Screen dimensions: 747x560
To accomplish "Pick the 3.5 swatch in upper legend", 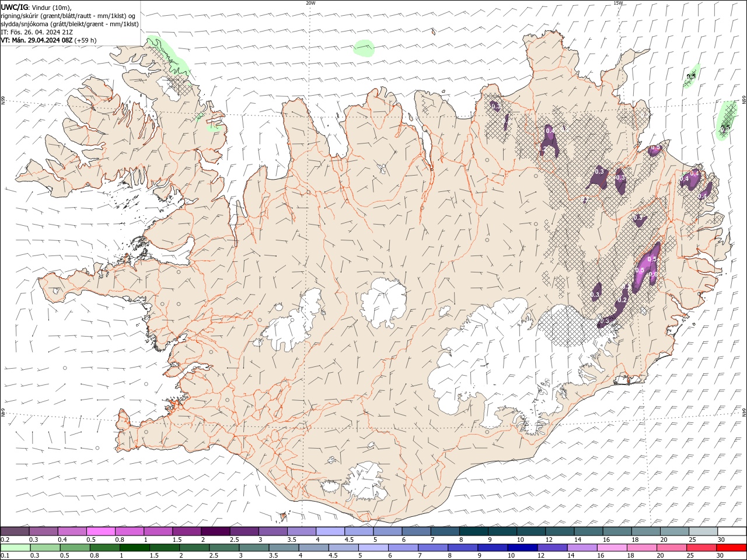I will click(302, 531).
